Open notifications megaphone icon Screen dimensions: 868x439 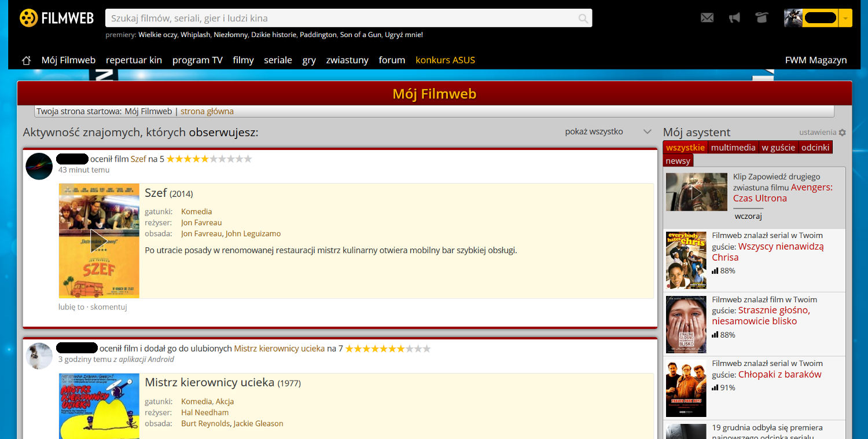tap(734, 18)
